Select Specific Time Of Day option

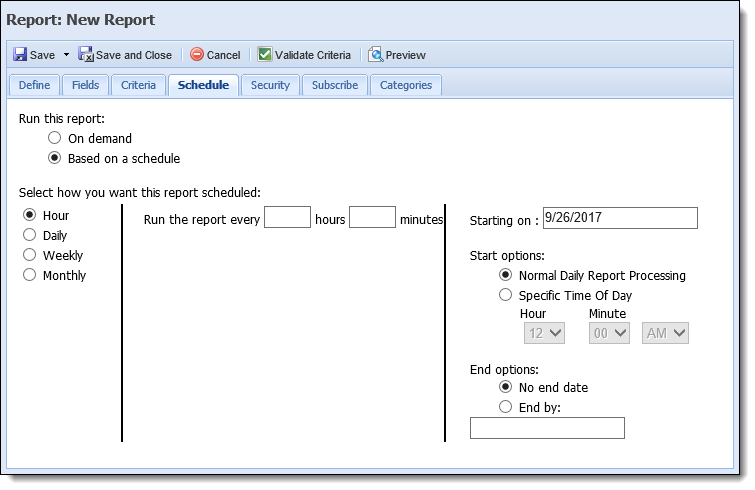(505, 295)
